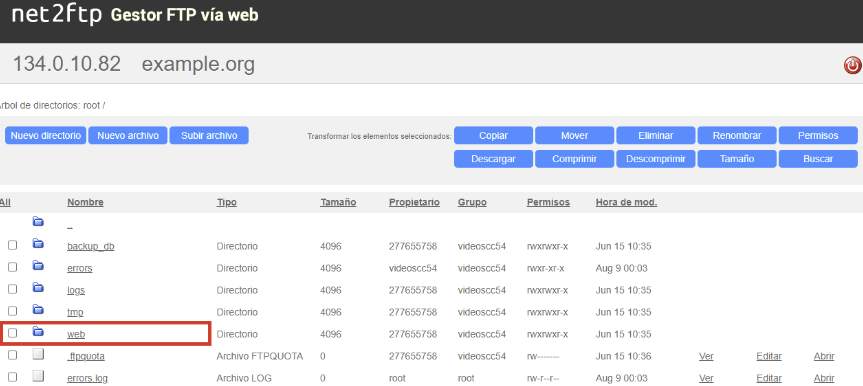Screen dimensions: 863x386
Task: Click the example.org host text
Action: [x=198, y=64]
